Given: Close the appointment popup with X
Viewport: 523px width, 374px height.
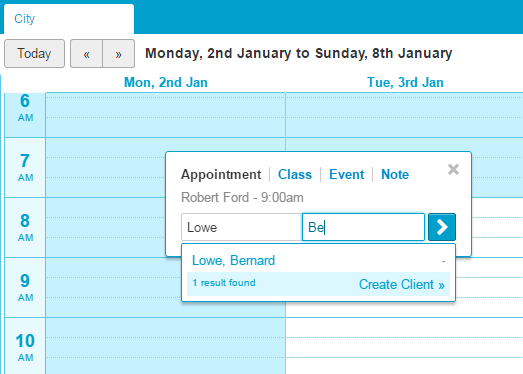Looking at the screenshot, I should pyautogui.click(x=453, y=169).
